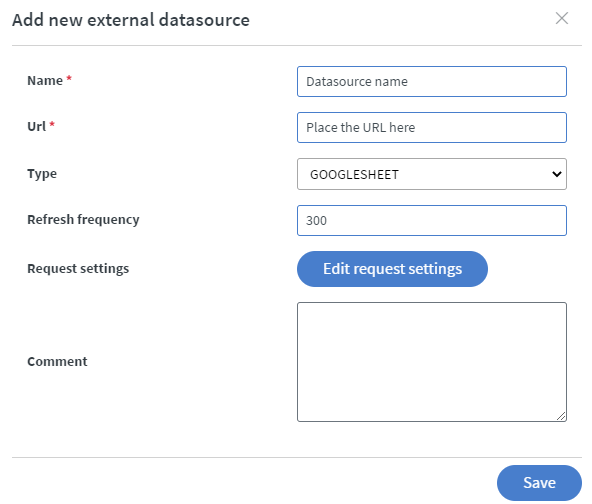Click the 300 value text
This screenshot has width=592, height=504.
point(316,220)
